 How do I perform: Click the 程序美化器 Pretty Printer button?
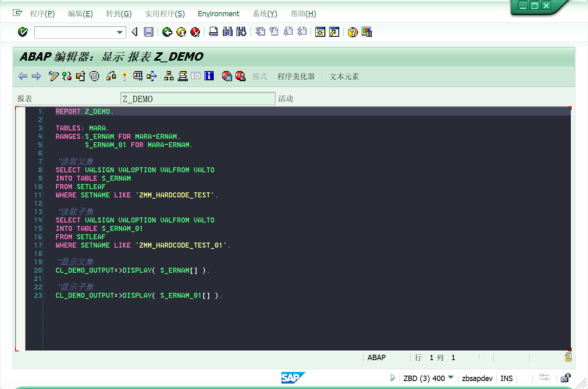click(296, 77)
